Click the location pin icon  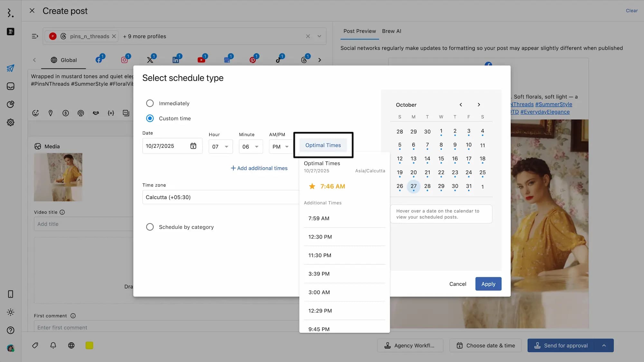click(x=51, y=113)
